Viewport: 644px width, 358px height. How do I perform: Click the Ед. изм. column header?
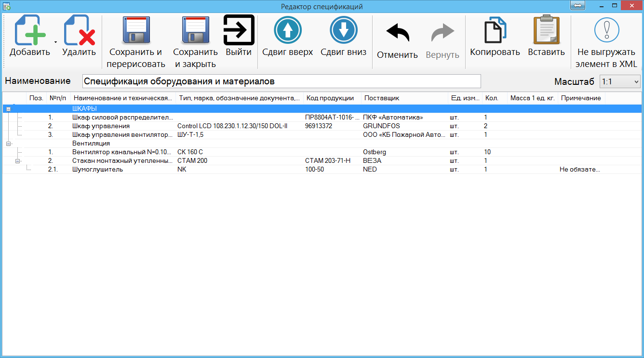465,98
